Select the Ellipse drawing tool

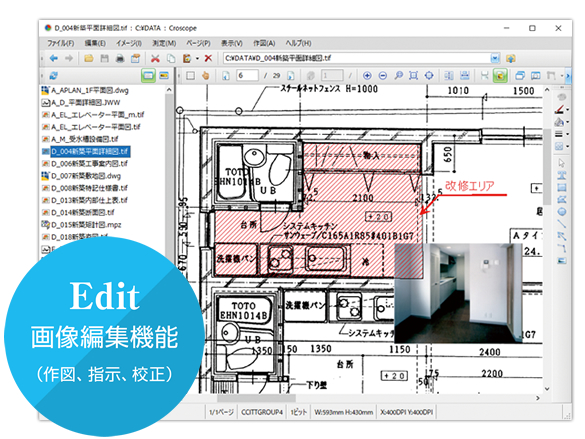(561, 212)
